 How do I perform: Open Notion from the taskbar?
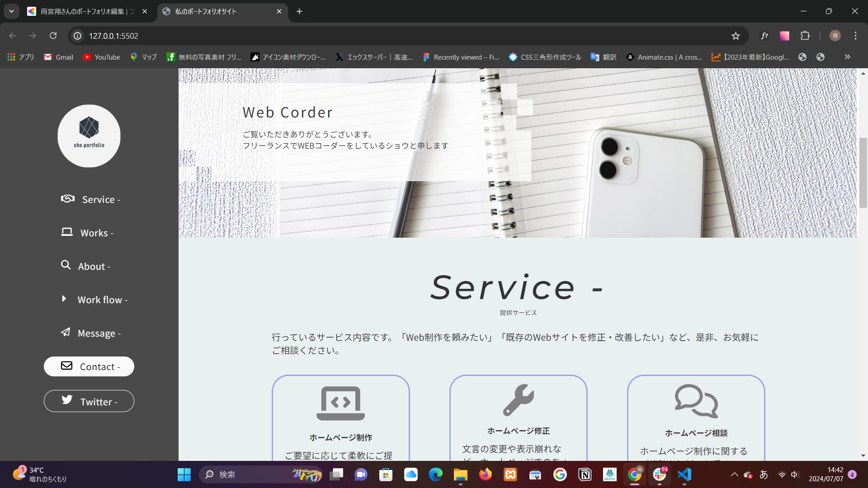[x=585, y=475]
